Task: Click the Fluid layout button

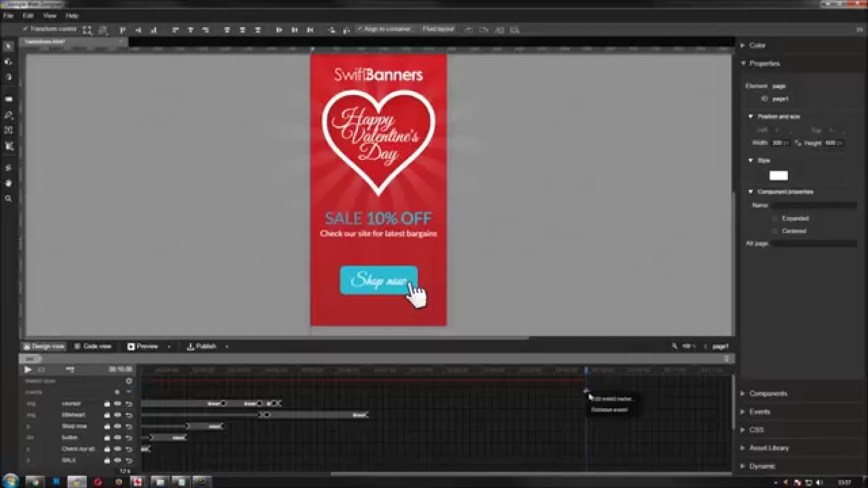Action: pos(438,29)
